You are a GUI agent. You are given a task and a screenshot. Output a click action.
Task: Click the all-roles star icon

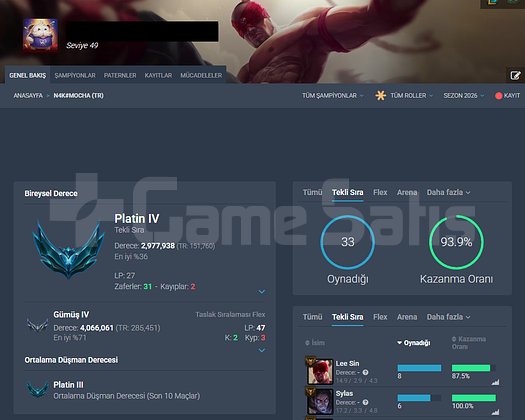pos(380,95)
